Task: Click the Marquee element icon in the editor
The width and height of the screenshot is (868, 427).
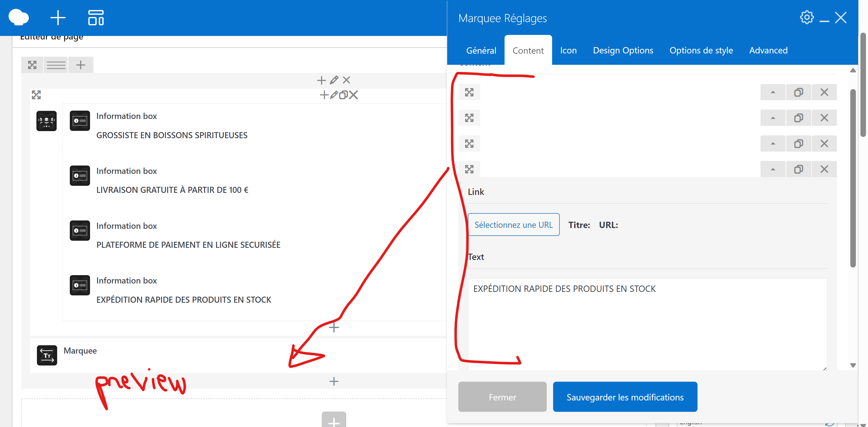Action: coord(47,356)
